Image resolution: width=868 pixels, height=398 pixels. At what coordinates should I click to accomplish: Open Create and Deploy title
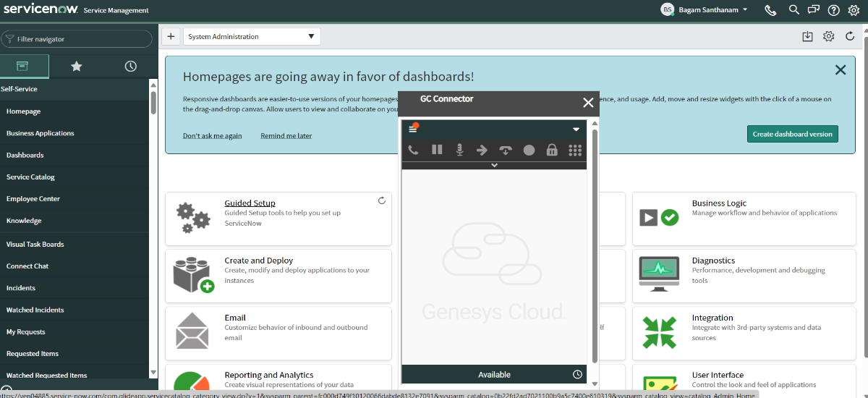(x=259, y=261)
